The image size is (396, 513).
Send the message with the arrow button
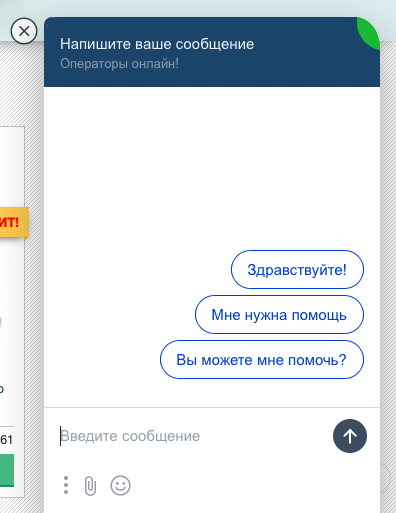coord(350,436)
